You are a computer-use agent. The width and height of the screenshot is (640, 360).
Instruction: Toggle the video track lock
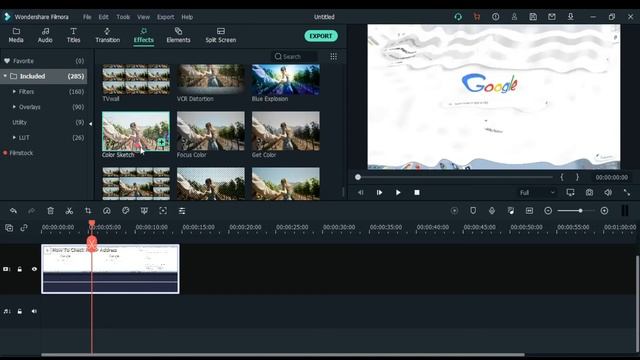pos(20,269)
